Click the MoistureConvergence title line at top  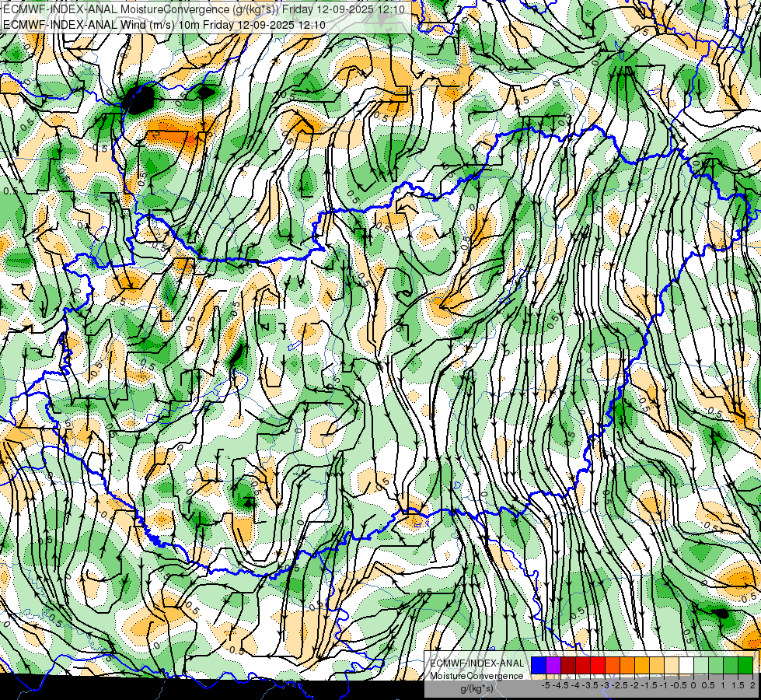tap(204, 9)
